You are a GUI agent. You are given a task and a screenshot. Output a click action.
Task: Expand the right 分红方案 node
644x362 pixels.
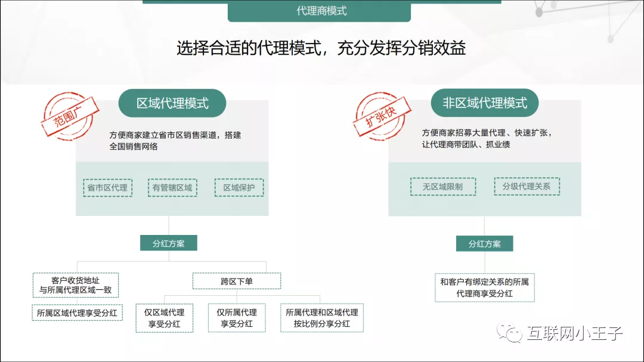(x=485, y=243)
